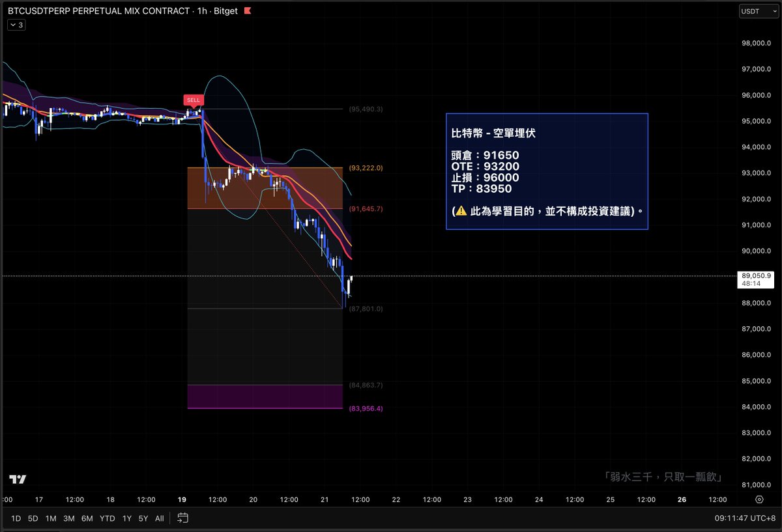Click the 81,000.0 price axis label
The height and width of the screenshot is (532, 782).
(756, 484)
